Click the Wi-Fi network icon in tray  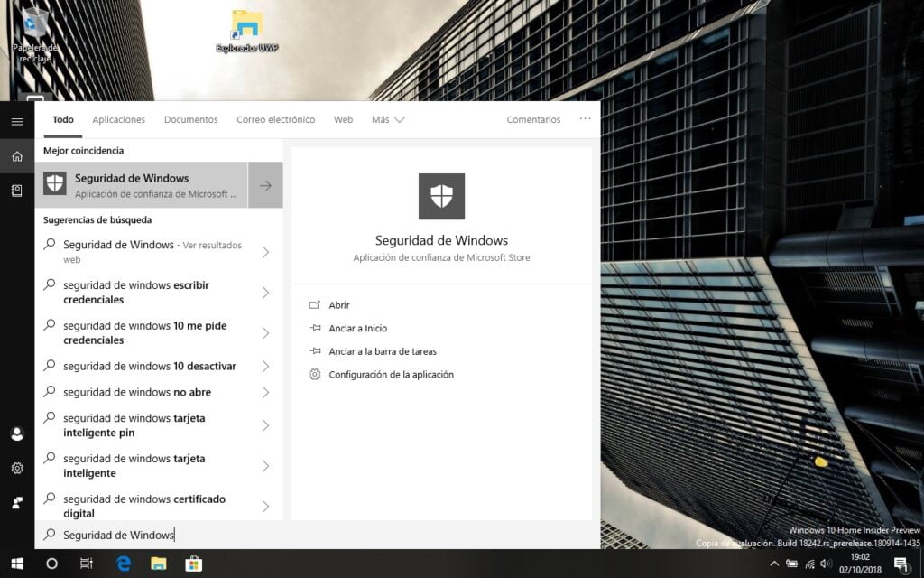coord(810,564)
